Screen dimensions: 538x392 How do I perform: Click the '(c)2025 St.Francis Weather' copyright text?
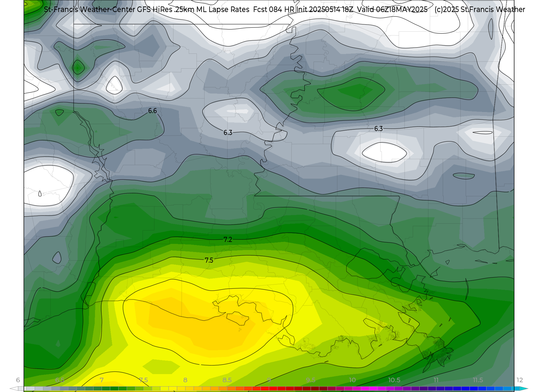(x=480, y=10)
